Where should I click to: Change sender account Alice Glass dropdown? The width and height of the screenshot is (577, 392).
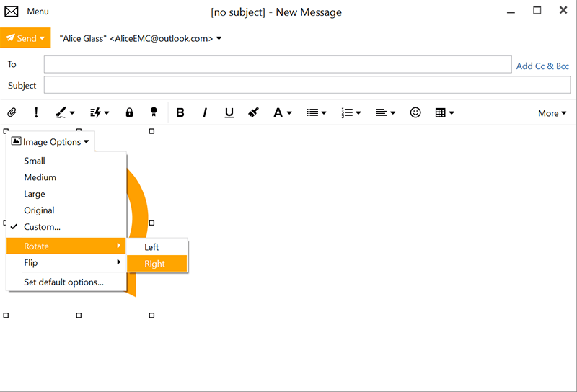click(x=141, y=38)
